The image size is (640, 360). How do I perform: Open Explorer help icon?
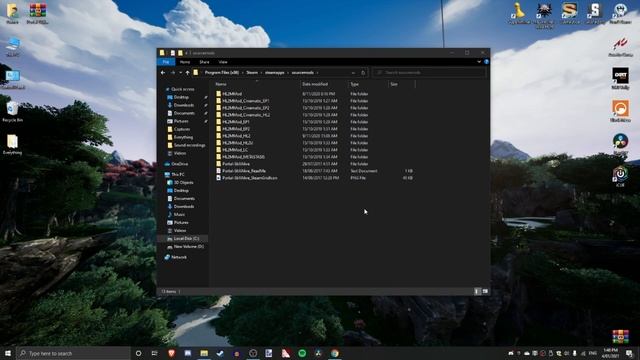(x=486, y=62)
